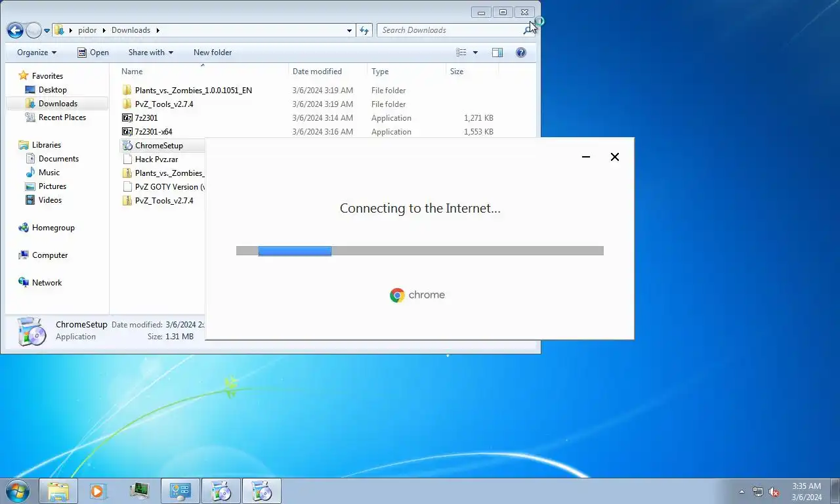Click the Show desktop strip

pyautogui.click(x=835, y=492)
